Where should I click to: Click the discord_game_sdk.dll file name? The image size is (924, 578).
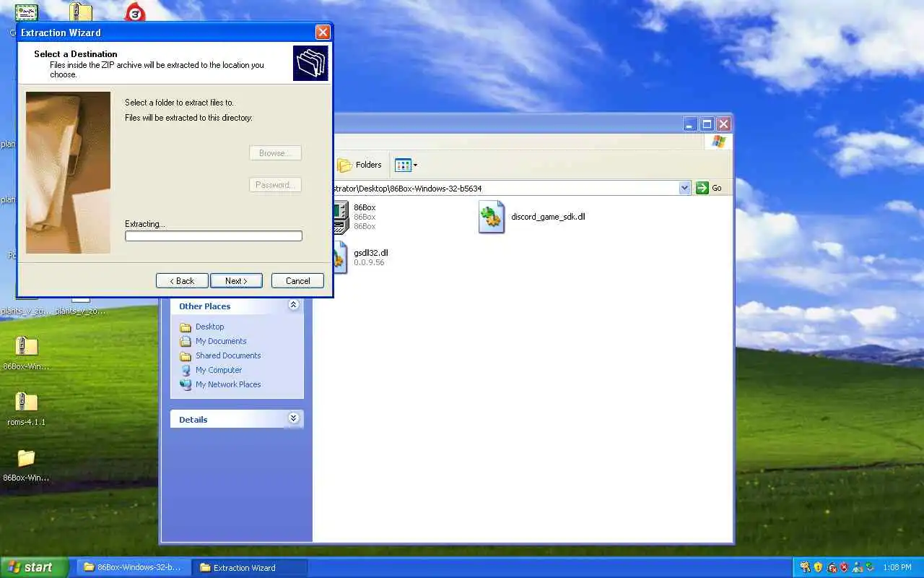point(548,217)
